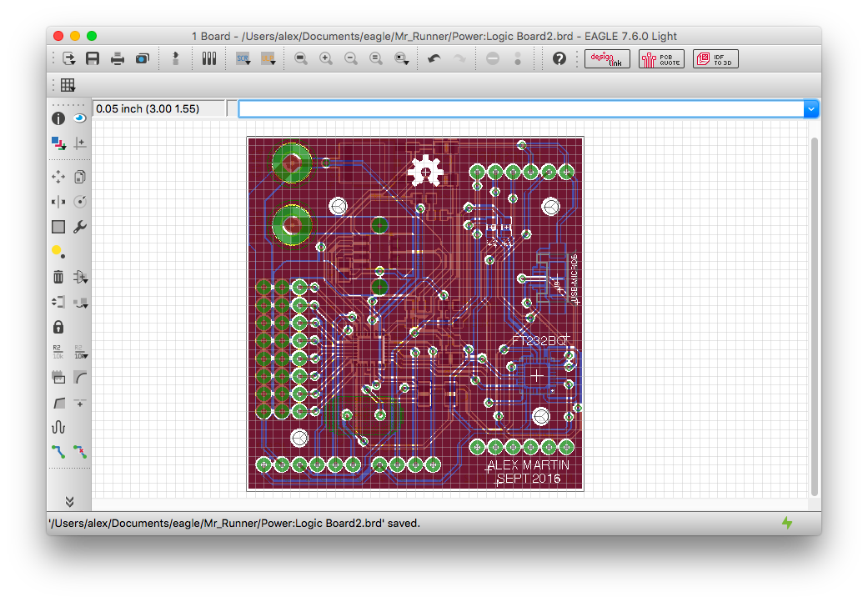Viewport: 868px width, 602px height.
Task: Select the Route tool
Action: (58, 452)
